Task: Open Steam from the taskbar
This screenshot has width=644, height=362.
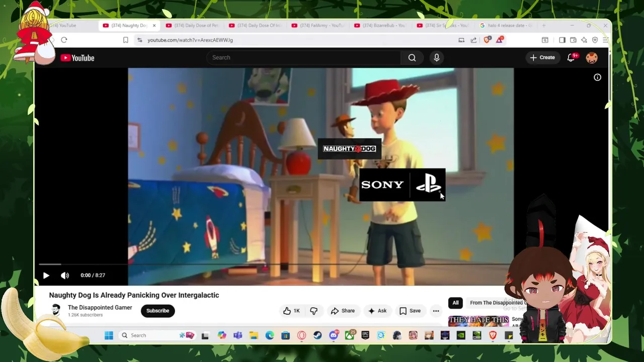Action: [x=317, y=335]
